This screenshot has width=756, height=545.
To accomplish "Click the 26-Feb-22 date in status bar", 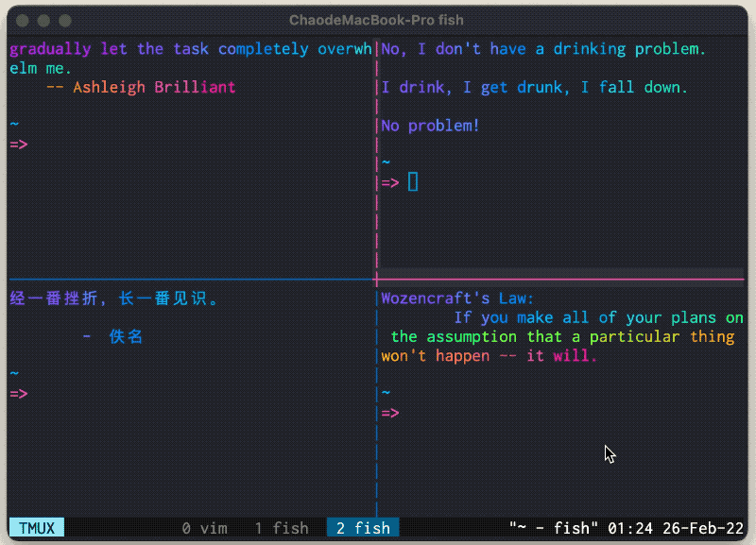I will point(703,528).
